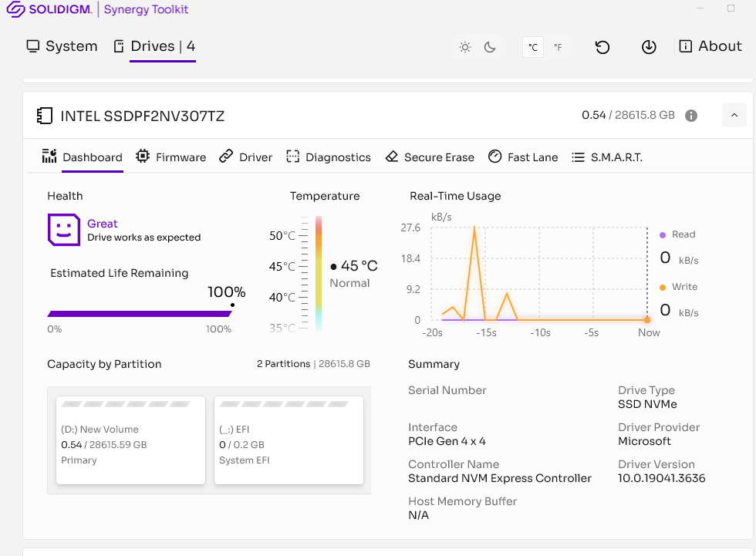
Task: Click the PCIe Gen 4 x 4 value
Action: [447, 441]
